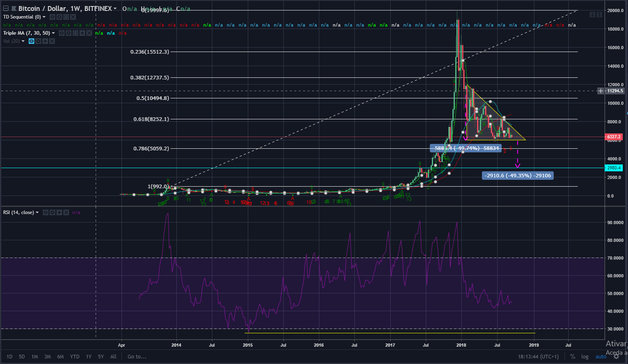Click the plus icon on RSI row

[x=59, y=212]
